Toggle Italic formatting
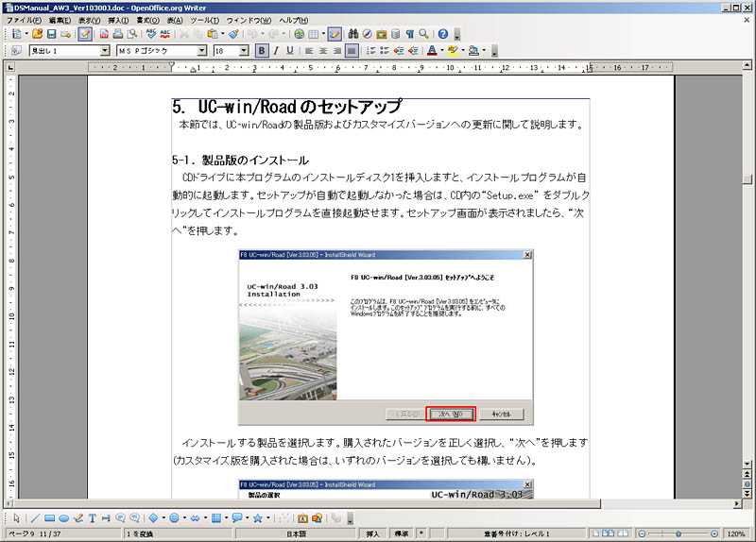 (276, 51)
